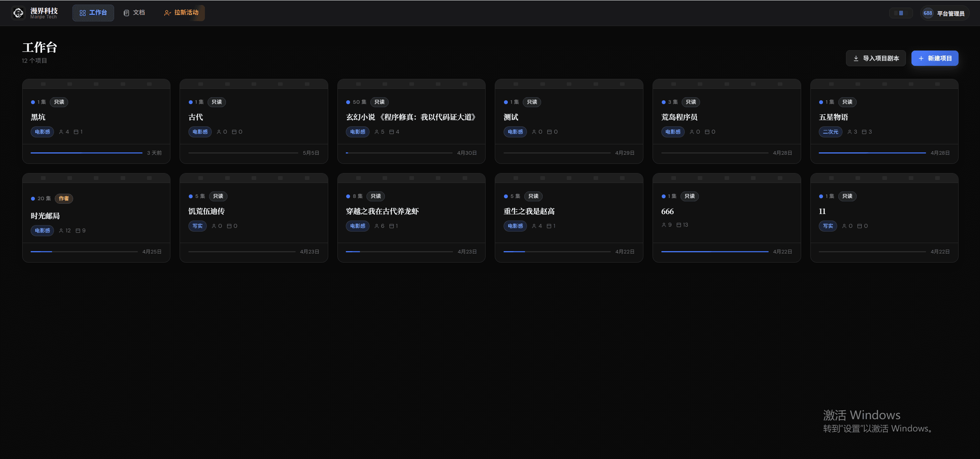Click the storyboard count icon on 古代 card
Screen dimensions: 980x459
click(x=234, y=132)
